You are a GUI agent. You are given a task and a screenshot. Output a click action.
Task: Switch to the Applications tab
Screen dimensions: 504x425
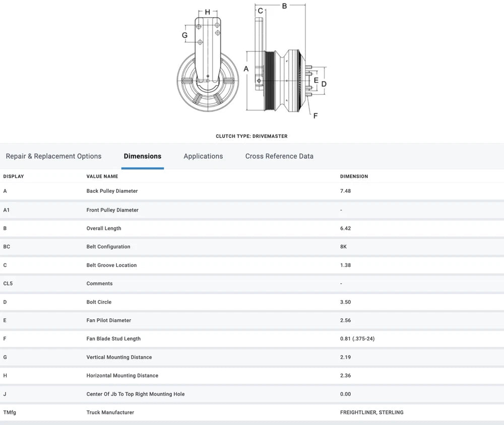pyautogui.click(x=203, y=156)
